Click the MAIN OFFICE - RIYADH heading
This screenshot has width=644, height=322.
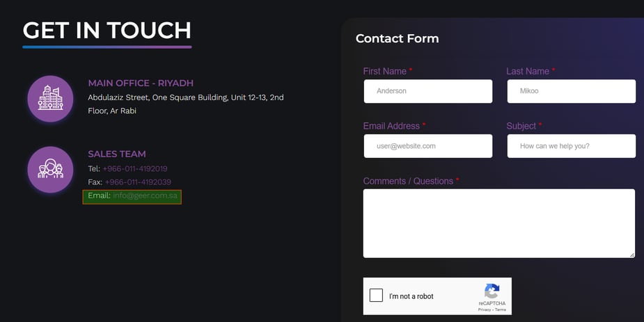[141, 83]
